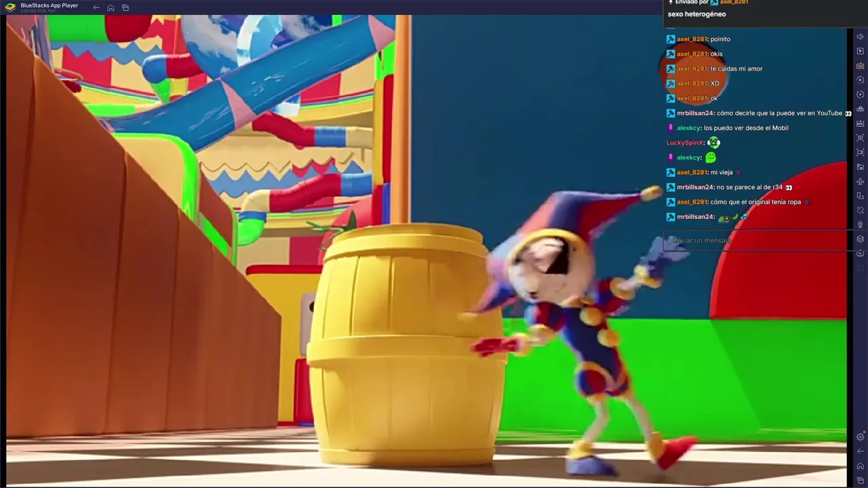Click the sidebar recent apps icon at the bottom
The height and width of the screenshot is (488, 868).
point(861,481)
